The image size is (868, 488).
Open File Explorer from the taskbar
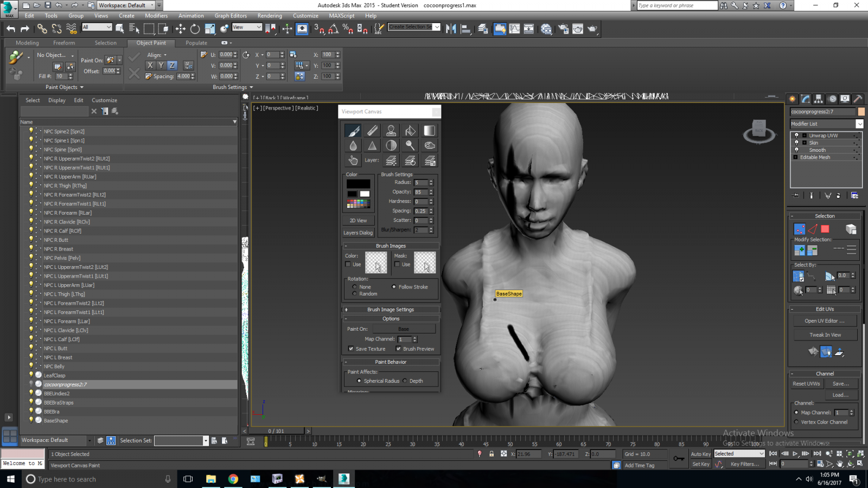(211, 479)
